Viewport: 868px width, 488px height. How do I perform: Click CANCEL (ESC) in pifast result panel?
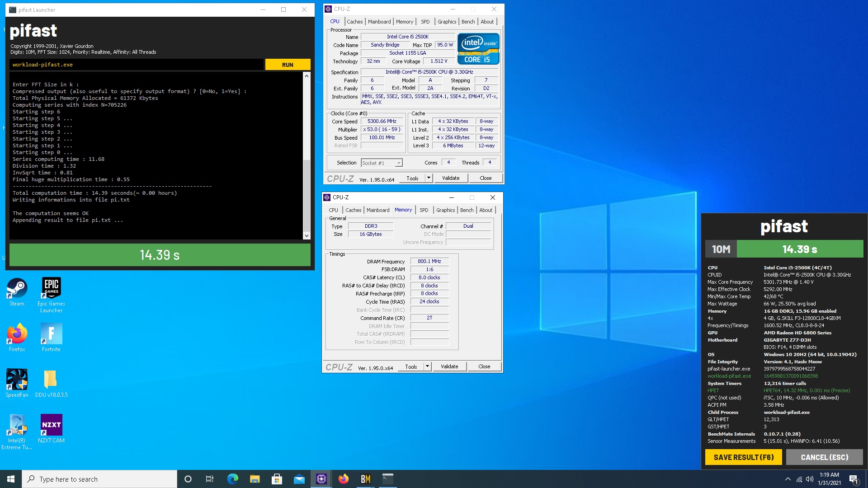click(825, 457)
